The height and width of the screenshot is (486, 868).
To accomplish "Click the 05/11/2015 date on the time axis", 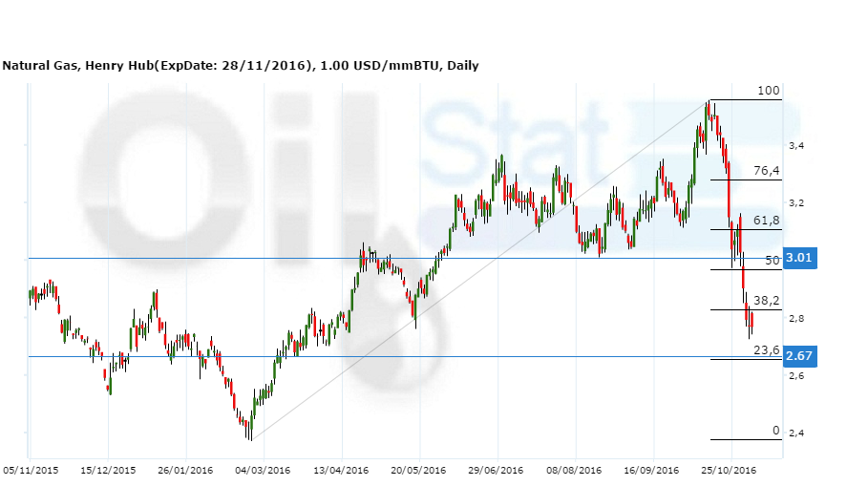I will [30, 470].
